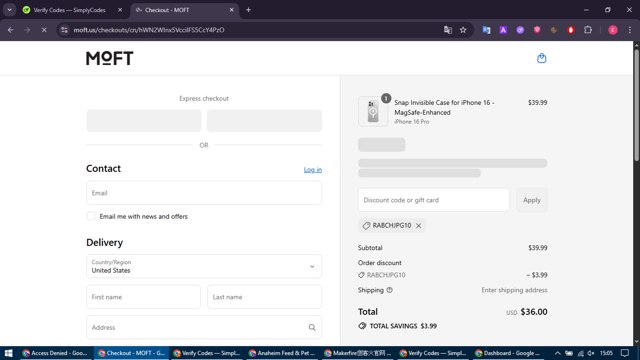Screen dimensions: 640x360
Task: Switch to Dashboard - Google taskbar window
Action: [508, 353]
